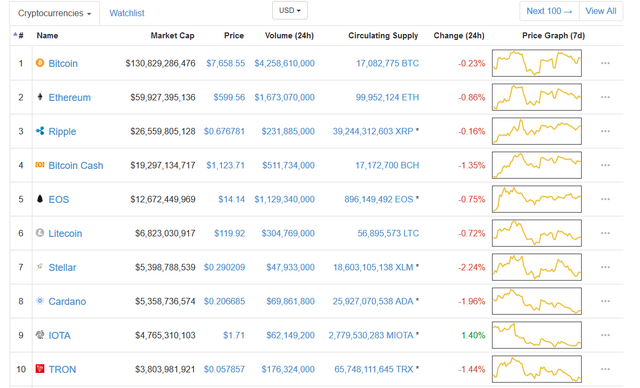This screenshot has height=388, width=640.
Task: Switch to the Watchlist tab
Action: pos(127,13)
